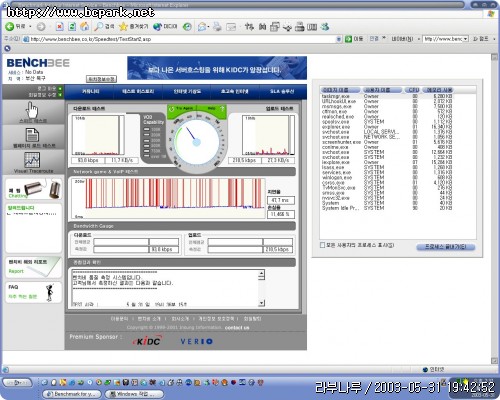Check the show all users' processes checkbox

[x=322, y=245]
